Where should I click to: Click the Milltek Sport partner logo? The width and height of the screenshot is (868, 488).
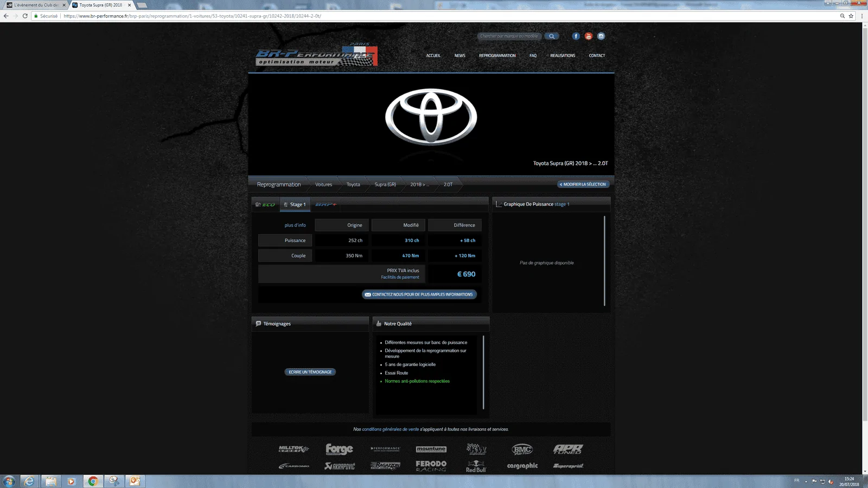coord(293,449)
